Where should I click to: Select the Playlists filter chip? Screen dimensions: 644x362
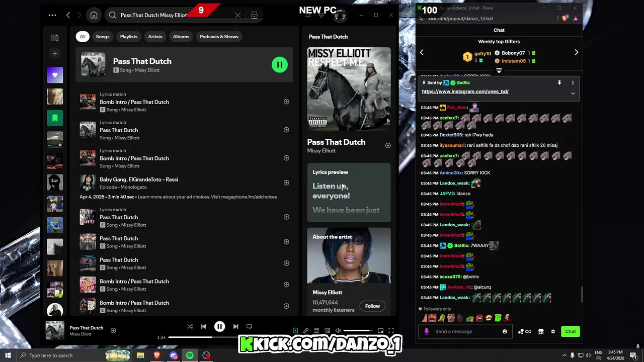[x=129, y=36]
